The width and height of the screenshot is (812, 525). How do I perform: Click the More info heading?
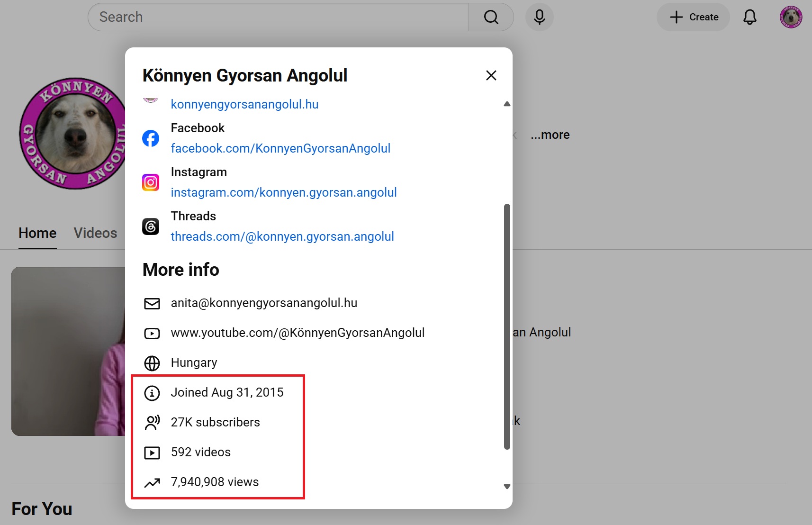(x=181, y=270)
